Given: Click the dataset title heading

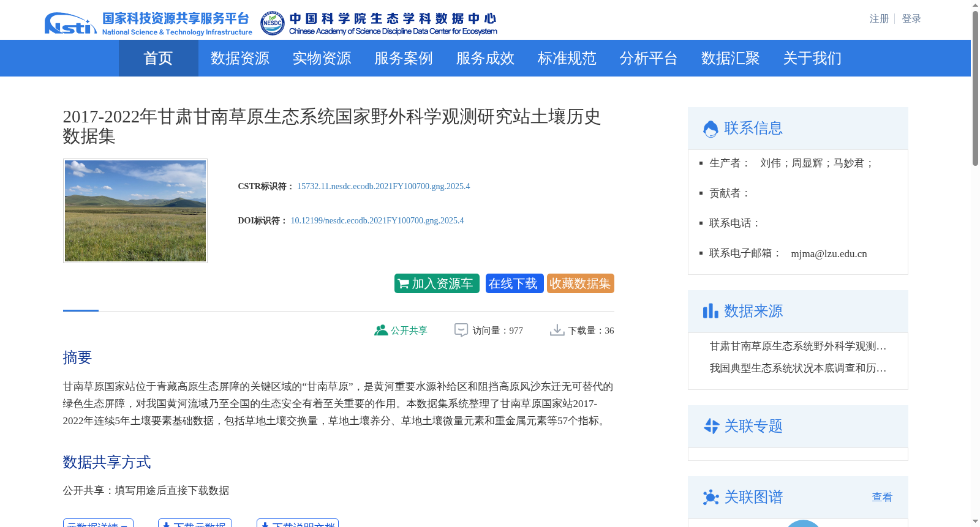Looking at the screenshot, I should pyautogui.click(x=332, y=126).
